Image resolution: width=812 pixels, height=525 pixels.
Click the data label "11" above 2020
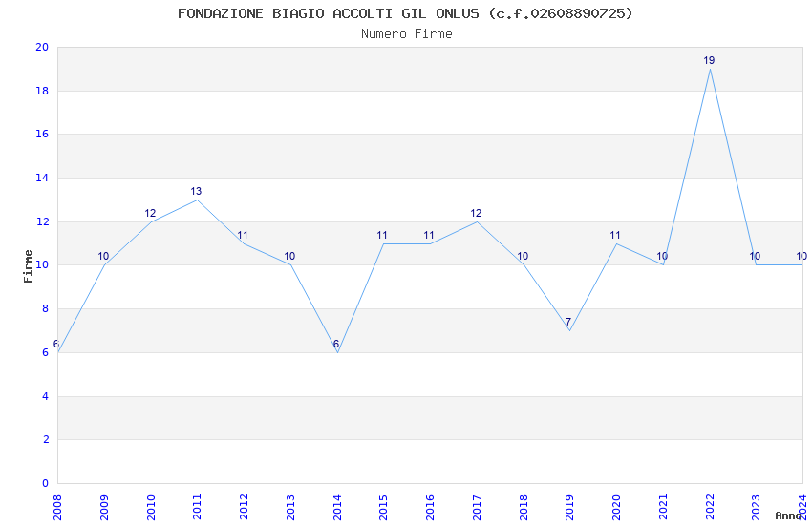pos(614,236)
